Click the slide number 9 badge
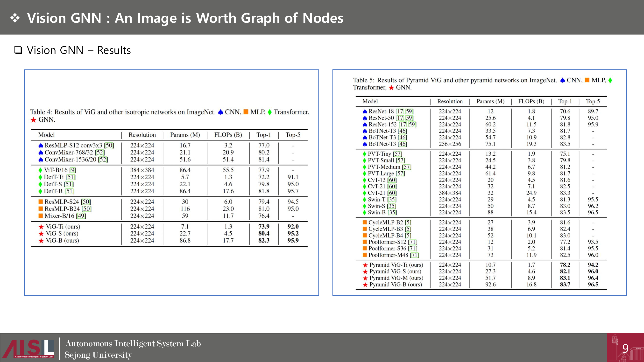Screen dimensions: 644x362 click(x=625, y=348)
